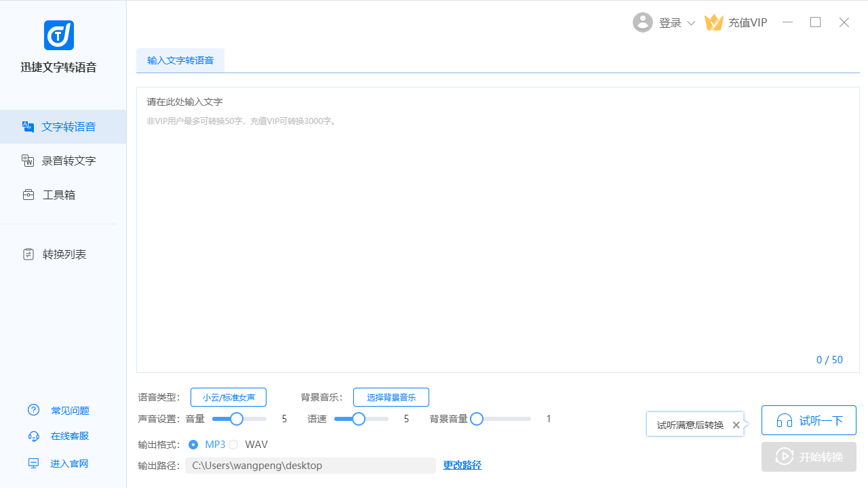Click the 在线客服 headset icon

point(33,436)
